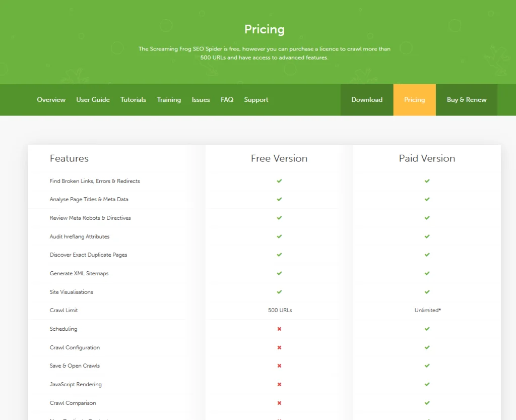
Task: Click the '500 URLs' crawl limit value
Action: pyautogui.click(x=280, y=310)
